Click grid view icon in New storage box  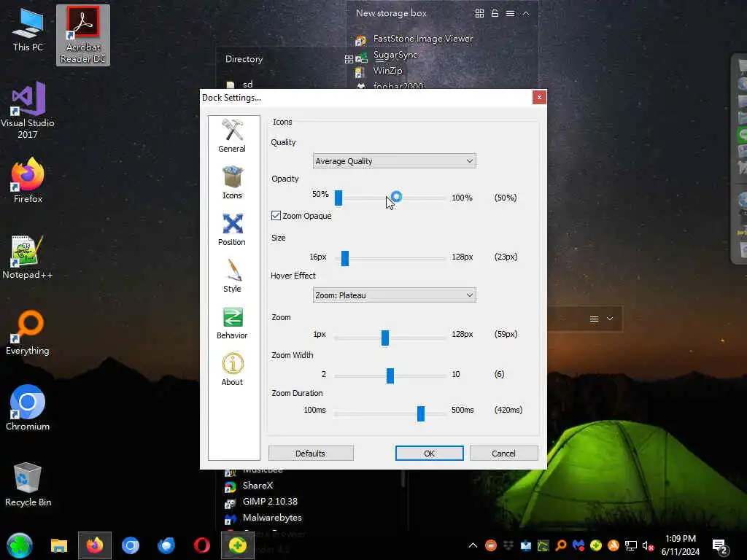[x=479, y=13]
